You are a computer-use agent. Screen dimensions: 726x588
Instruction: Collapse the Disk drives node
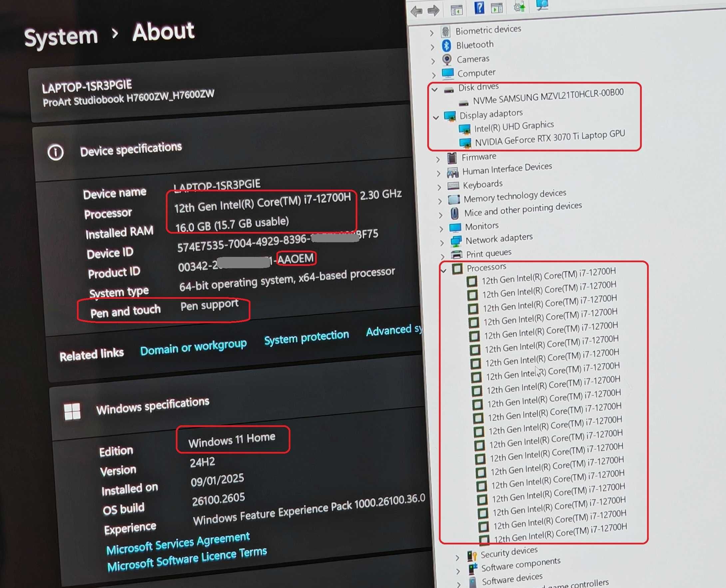(435, 90)
